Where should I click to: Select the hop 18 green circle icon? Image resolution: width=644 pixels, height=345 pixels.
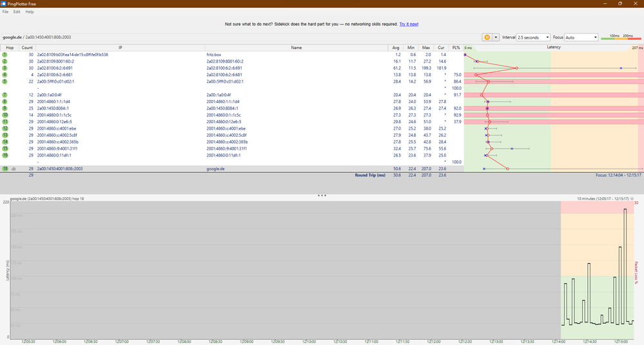click(5, 169)
